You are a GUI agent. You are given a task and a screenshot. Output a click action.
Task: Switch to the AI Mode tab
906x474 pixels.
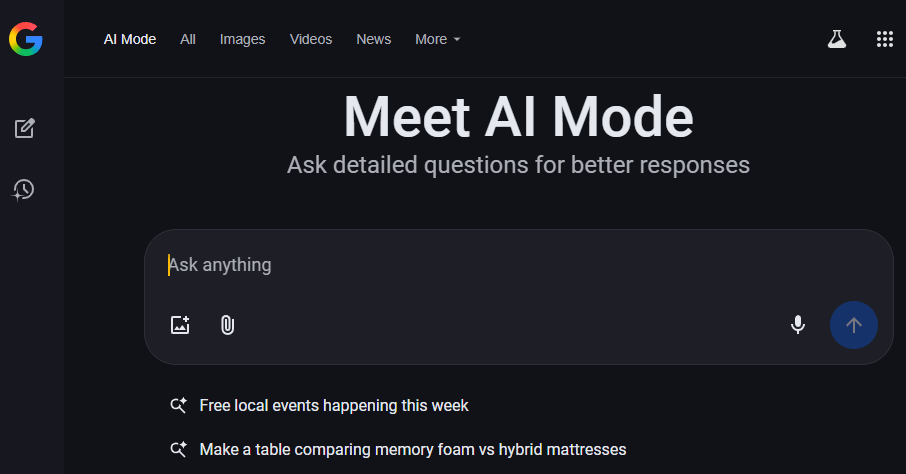pos(130,39)
